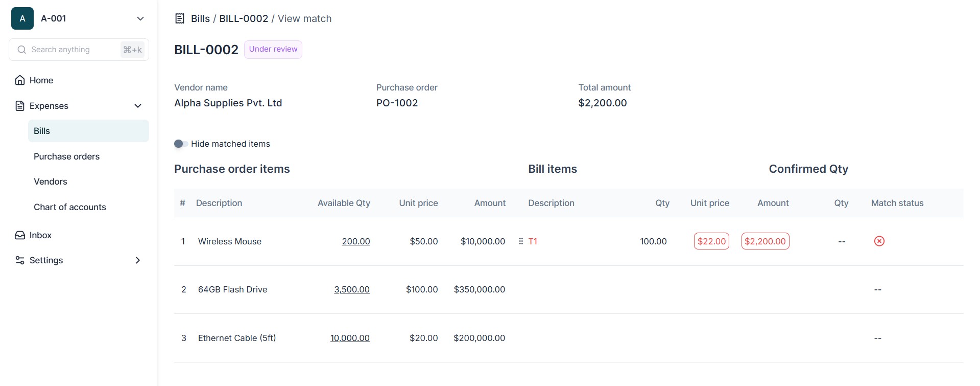The height and width of the screenshot is (386, 980).
Task: Open Chart of accounts
Action: (69, 207)
